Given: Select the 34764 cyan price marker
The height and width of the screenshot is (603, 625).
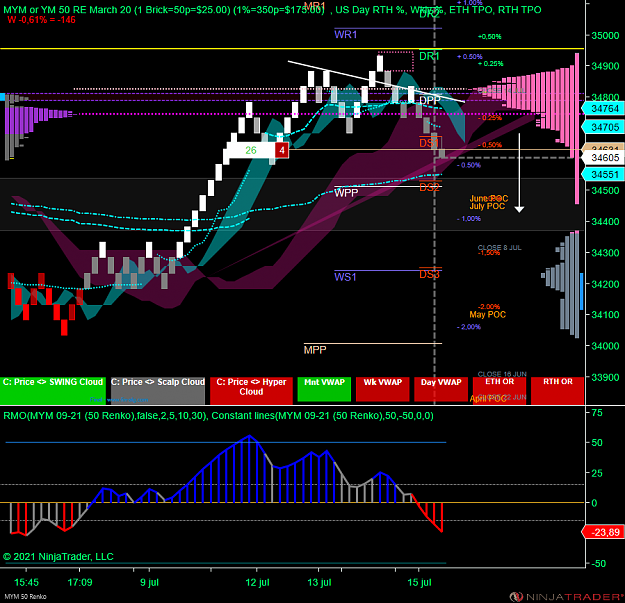Looking at the screenshot, I should pyautogui.click(x=603, y=108).
